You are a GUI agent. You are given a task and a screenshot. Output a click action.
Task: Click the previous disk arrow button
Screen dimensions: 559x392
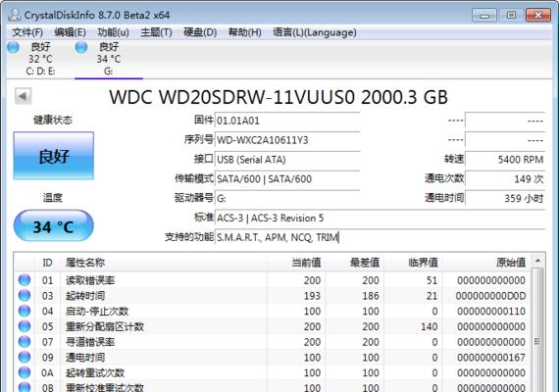(x=23, y=96)
